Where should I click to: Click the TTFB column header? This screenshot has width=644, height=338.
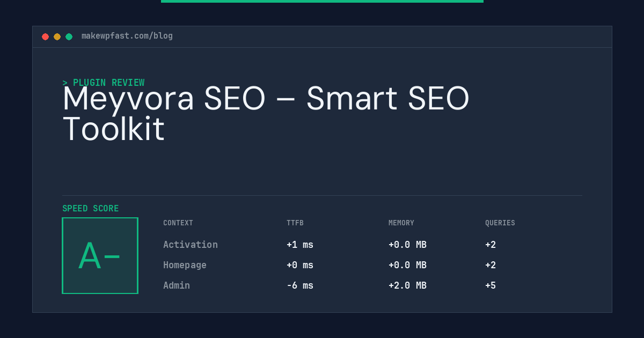tap(295, 223)
